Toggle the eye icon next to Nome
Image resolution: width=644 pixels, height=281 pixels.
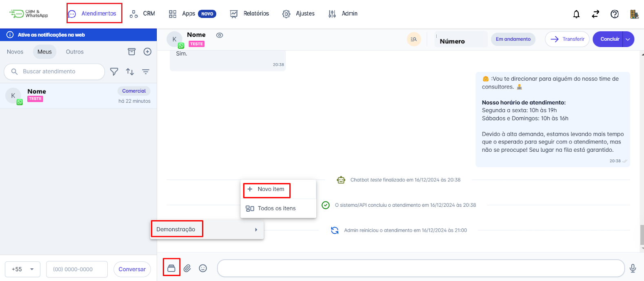tap(220, 35)
